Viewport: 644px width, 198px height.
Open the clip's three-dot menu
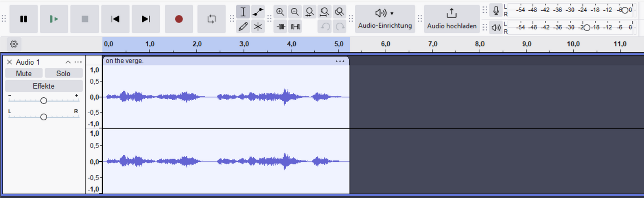pos(340,61)
